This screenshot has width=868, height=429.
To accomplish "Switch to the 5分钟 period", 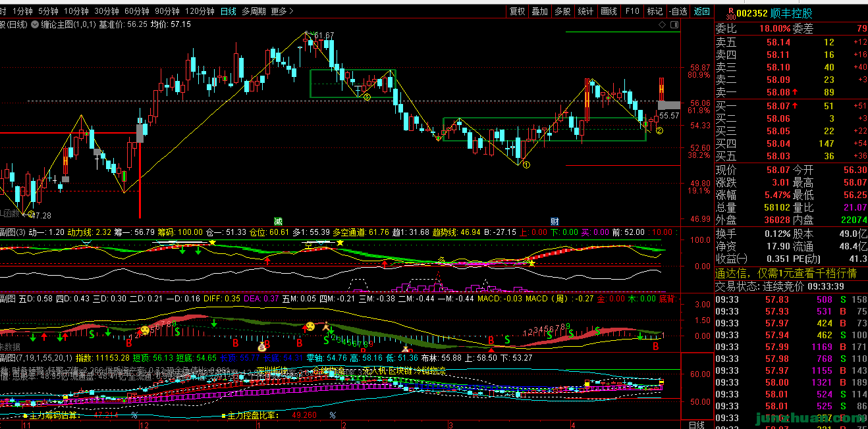I will (48, 11).
